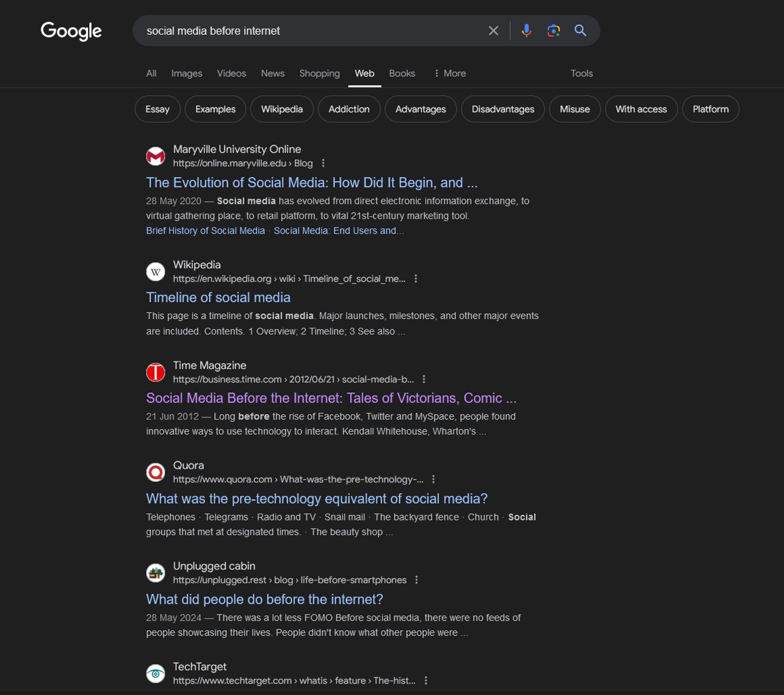The image size is (784, 695).
Task: Apply the Platform filter chip
Action: [711, 109]
